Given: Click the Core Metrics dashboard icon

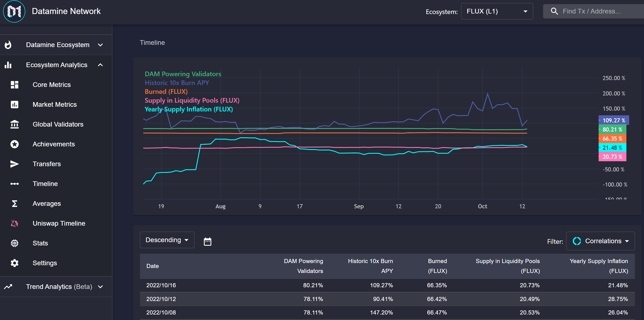Looking at the screenshot, I should pyautogui.click(x=15, y=85).
